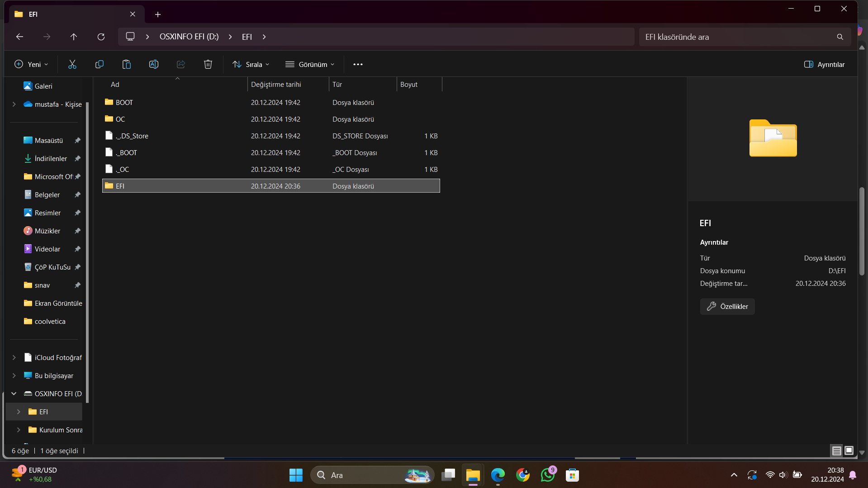
Task: Expand the Bu bilgisayar tree node
Action: (14, 375)
